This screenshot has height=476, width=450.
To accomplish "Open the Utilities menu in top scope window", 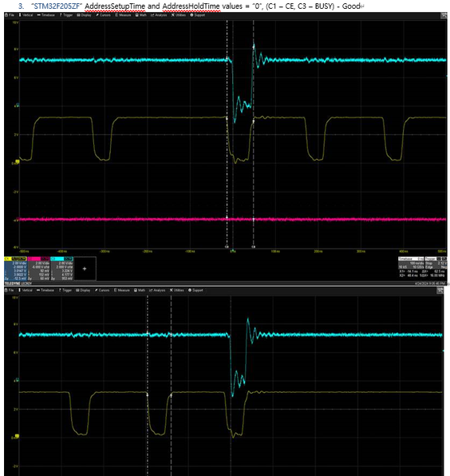I will tap(179, 15).
